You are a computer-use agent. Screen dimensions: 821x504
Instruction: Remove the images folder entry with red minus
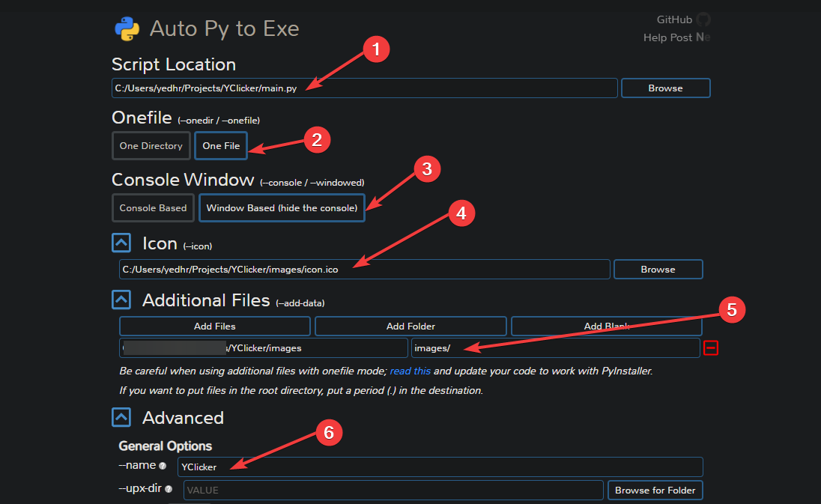click(x=710, y=347)
